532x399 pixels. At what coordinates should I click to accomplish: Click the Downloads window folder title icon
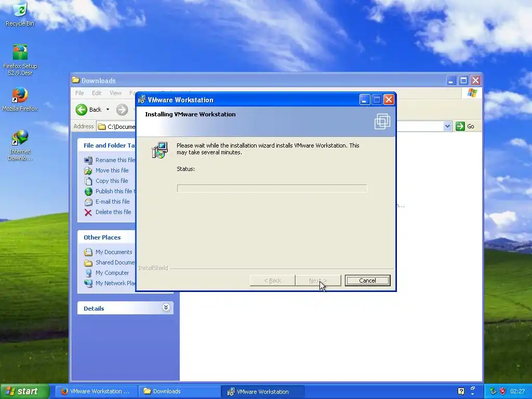76,81
